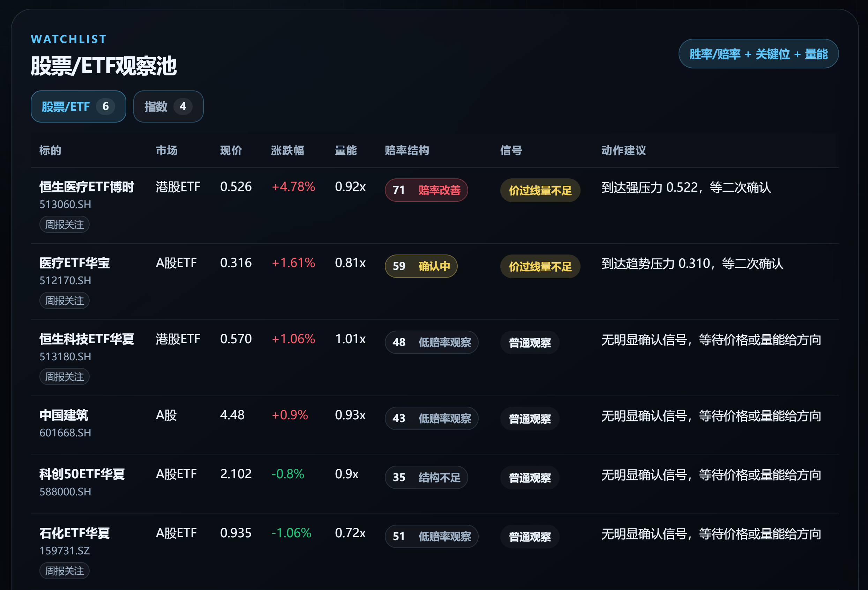The height and width of the screenshot is (590, 868).
Task: Click the 59 确认中 badge
Action: click(421, 266)
